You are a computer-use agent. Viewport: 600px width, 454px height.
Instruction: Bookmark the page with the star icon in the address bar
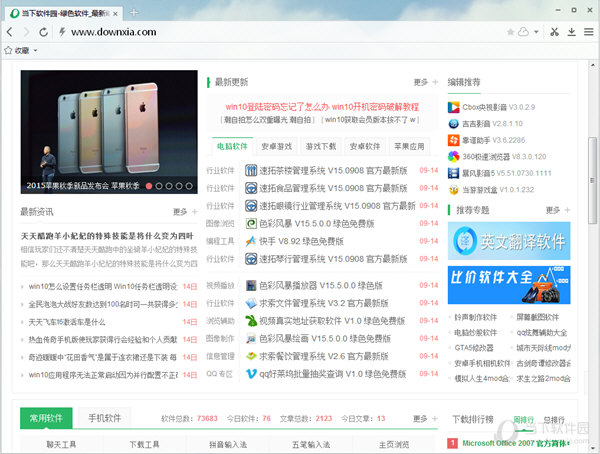click(510, 32)
